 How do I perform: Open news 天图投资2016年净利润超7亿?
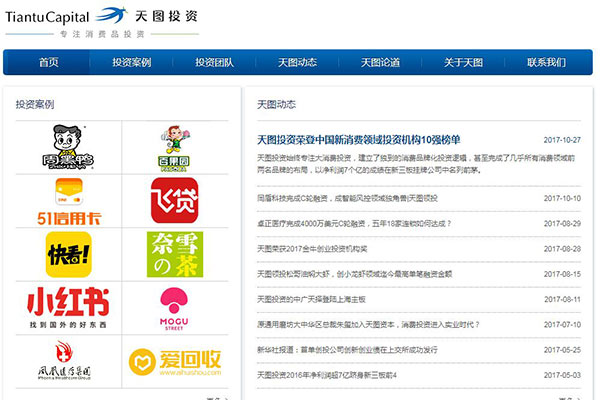click(326, 375)
